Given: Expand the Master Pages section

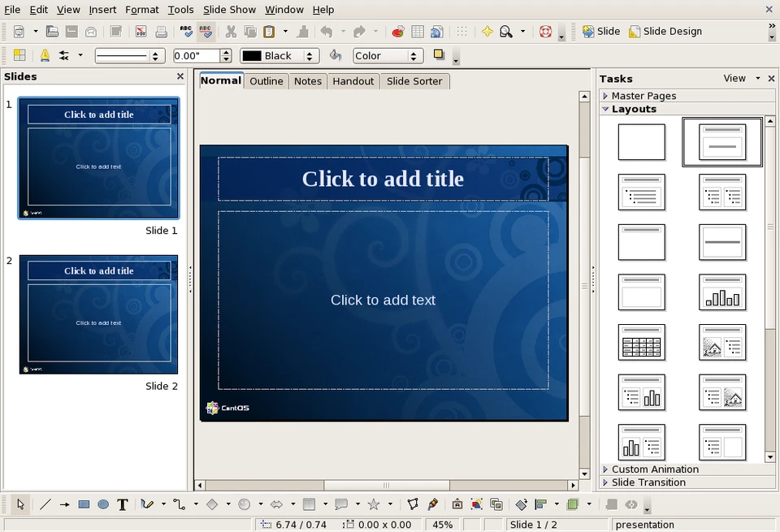Looking at the screenshot, I should pyautogui.click(x=643, y=96).
